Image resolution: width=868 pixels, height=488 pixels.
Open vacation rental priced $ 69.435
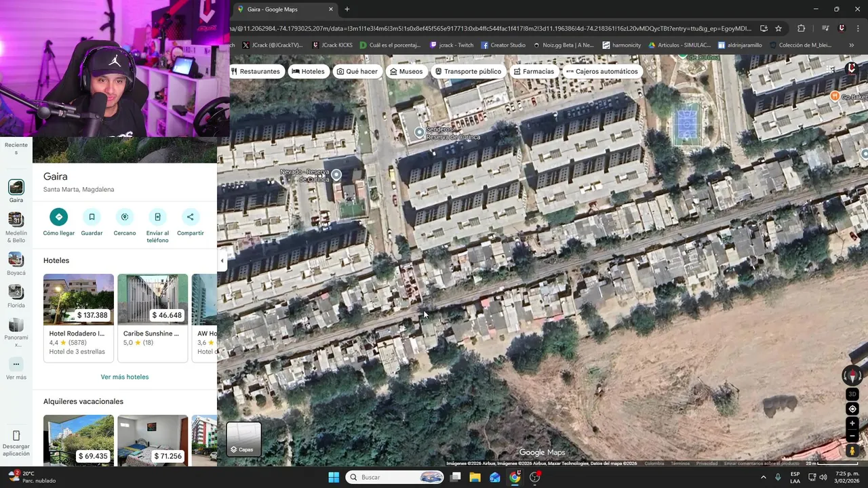79,440
